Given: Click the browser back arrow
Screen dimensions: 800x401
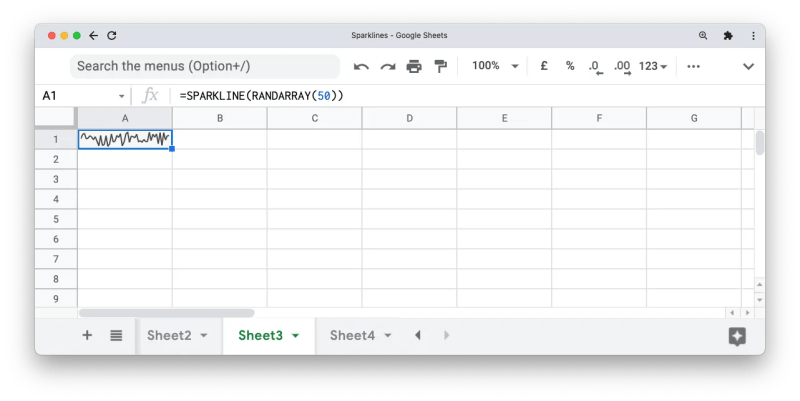Looking at the screenshot, I should (93, 35).
